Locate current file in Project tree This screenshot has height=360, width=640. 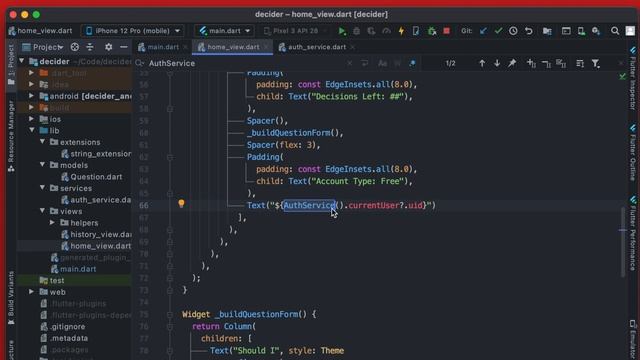pyautogui.click(x=74, y=47)
